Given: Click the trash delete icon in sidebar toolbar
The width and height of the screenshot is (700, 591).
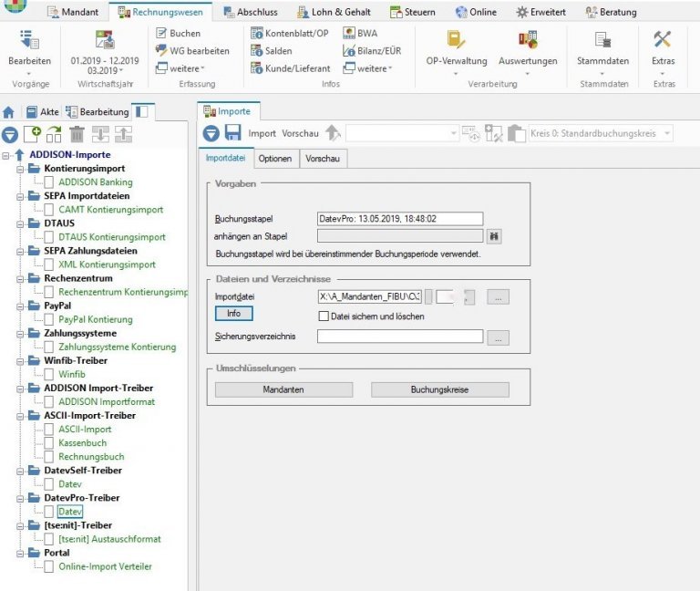Looking at the screenshot, I should (77, 135).
